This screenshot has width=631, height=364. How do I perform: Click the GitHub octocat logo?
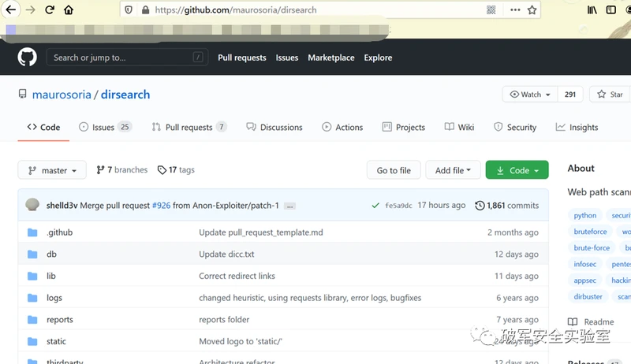pos(27,58)
